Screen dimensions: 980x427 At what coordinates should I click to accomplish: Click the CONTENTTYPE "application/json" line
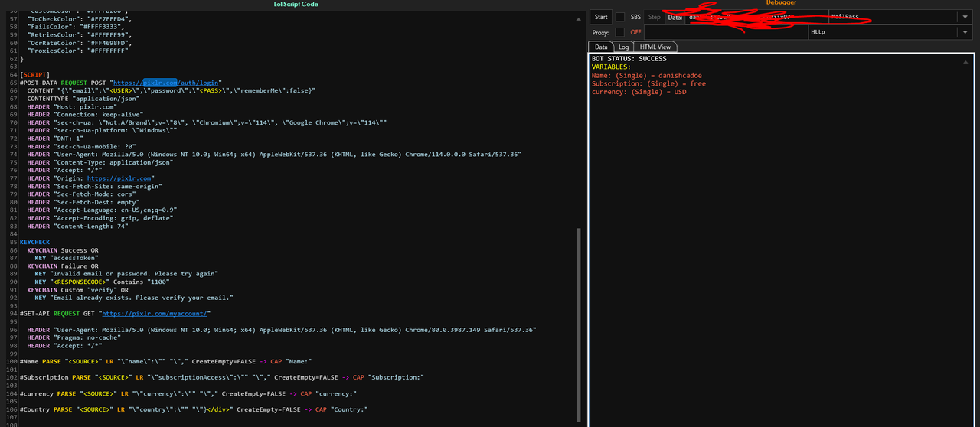(x=84, y=98)
